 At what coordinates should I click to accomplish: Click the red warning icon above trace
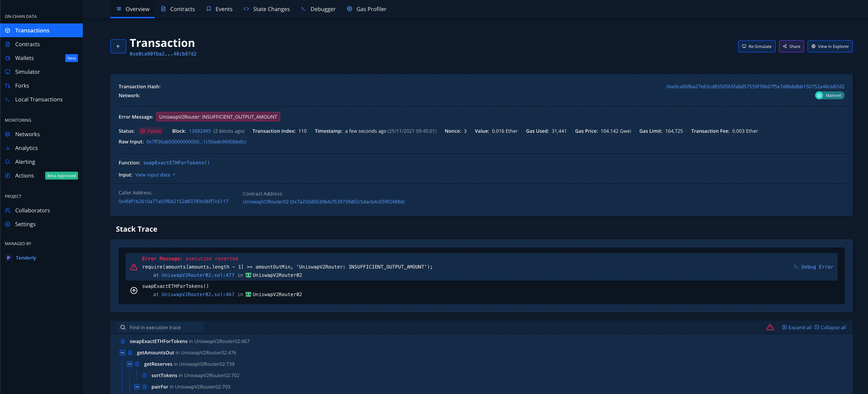pos(770,327)
